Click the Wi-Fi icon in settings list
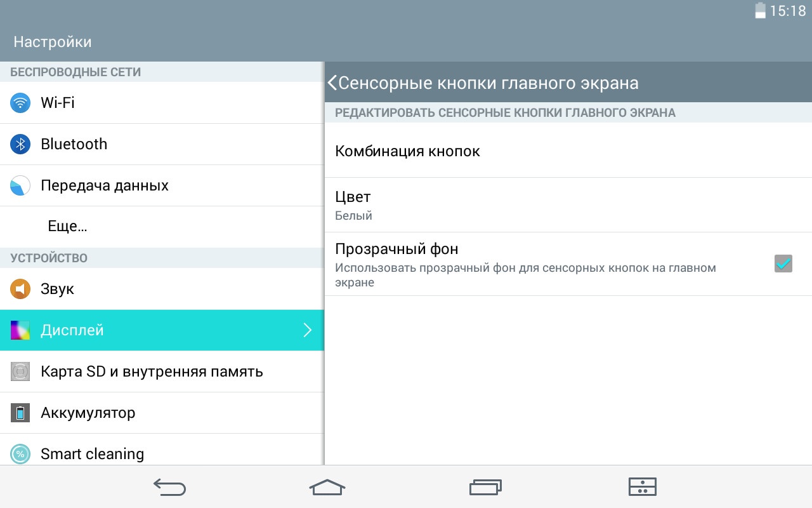This screenshot has height=508, width=812. coord(20,103)
